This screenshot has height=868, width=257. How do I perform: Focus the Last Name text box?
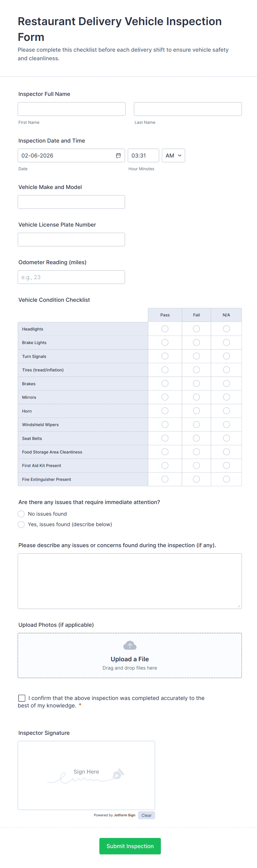coord(188,109)
